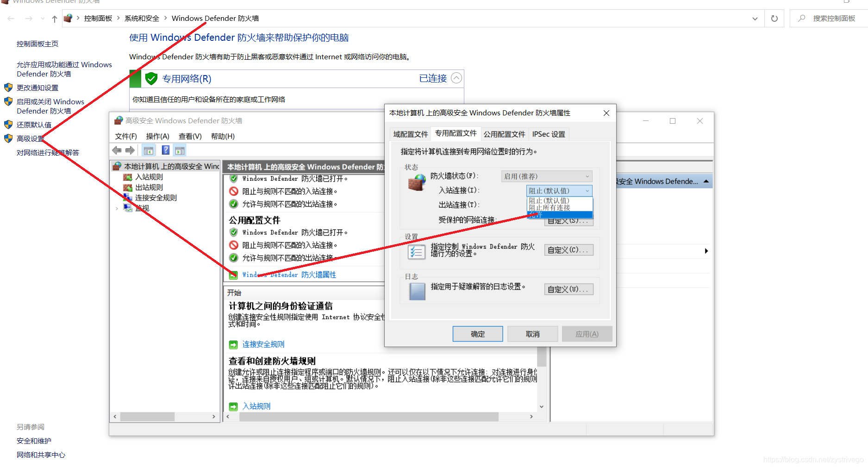Click shield icon beside 高级设置

(x=8, y=139)
